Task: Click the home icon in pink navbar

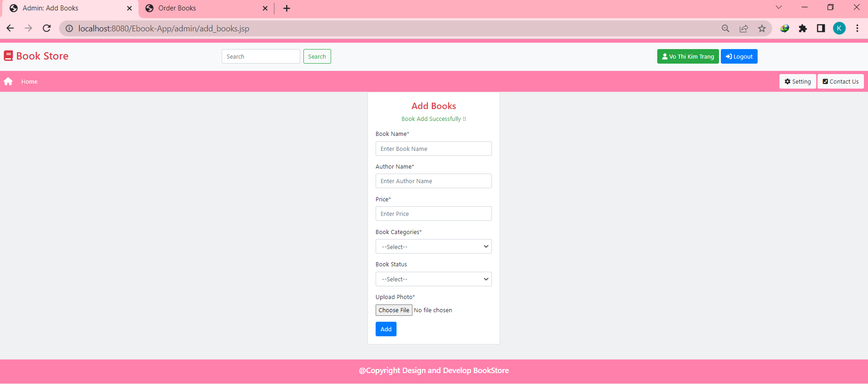Action: (8, 81)
